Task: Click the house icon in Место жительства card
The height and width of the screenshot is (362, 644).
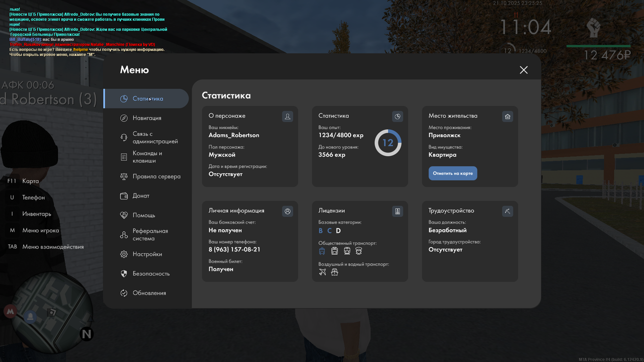Action: pos(507,117)
